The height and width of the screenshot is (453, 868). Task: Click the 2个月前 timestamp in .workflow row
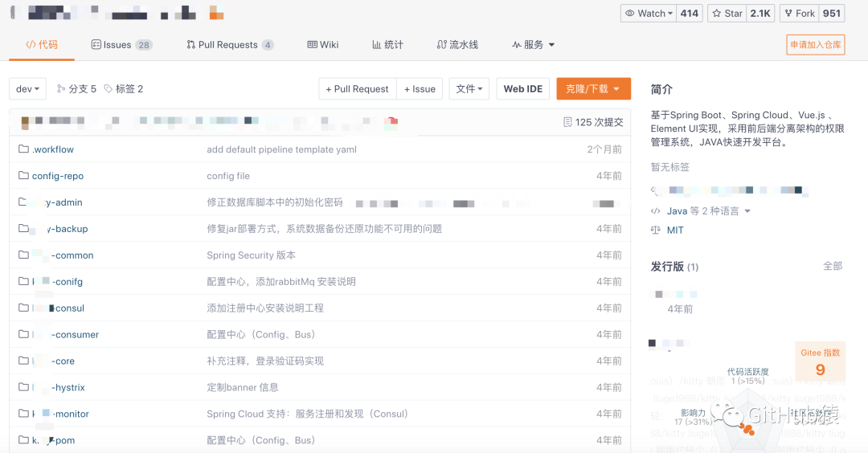[x=604, y=149]
